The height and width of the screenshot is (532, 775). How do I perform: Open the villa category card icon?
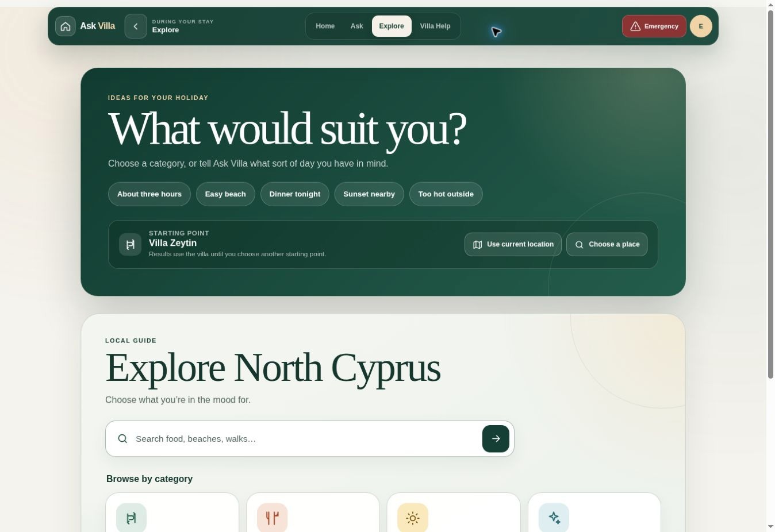(131, 518)
